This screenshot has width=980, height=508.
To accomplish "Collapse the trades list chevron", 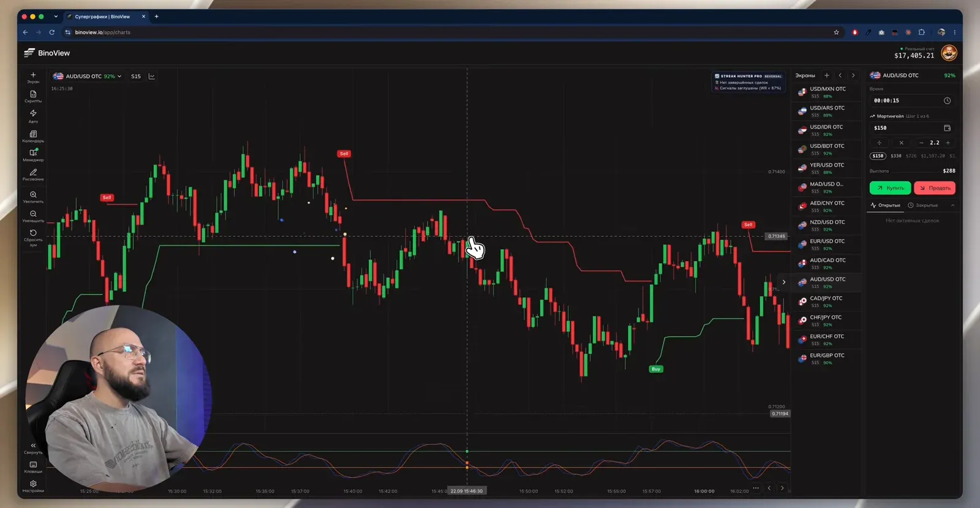I will [952, 205].
